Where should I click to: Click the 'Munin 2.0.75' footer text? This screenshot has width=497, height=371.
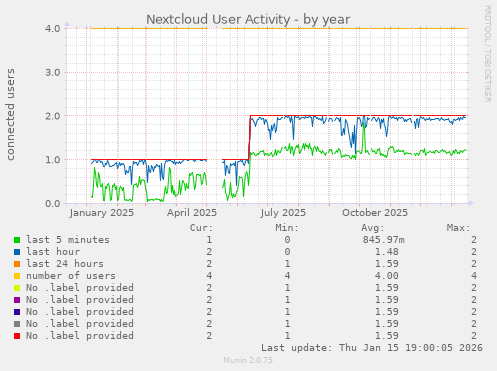tap(248, 360)
